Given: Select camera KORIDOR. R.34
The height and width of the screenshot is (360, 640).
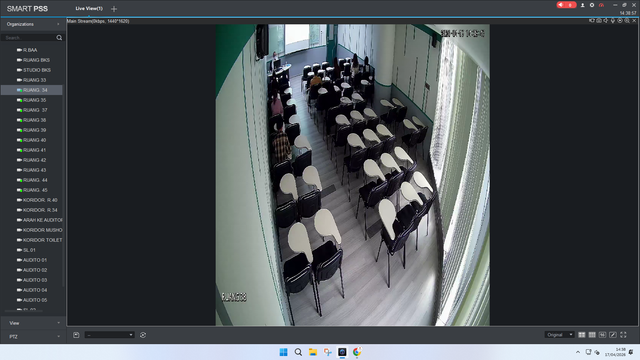Looking at the screenshot, I should click(40, 210).
